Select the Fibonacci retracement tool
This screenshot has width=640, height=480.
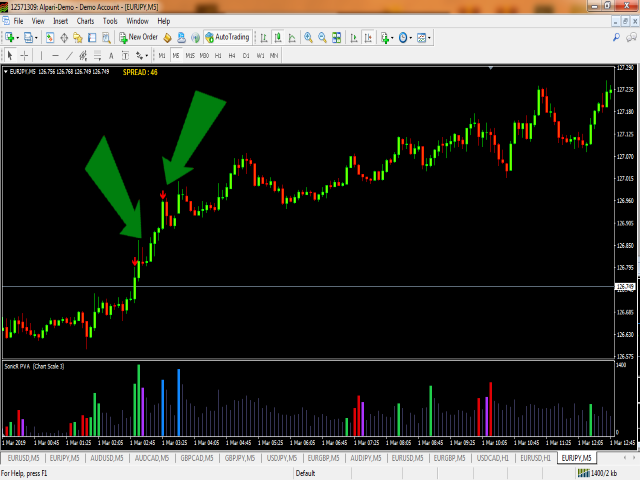pos(97,56)
